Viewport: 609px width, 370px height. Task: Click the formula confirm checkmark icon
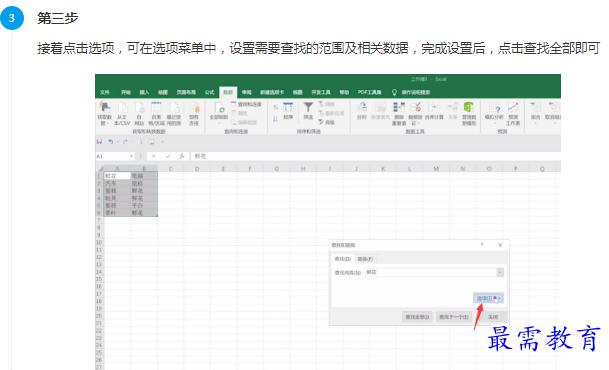(x=168, y=156)
